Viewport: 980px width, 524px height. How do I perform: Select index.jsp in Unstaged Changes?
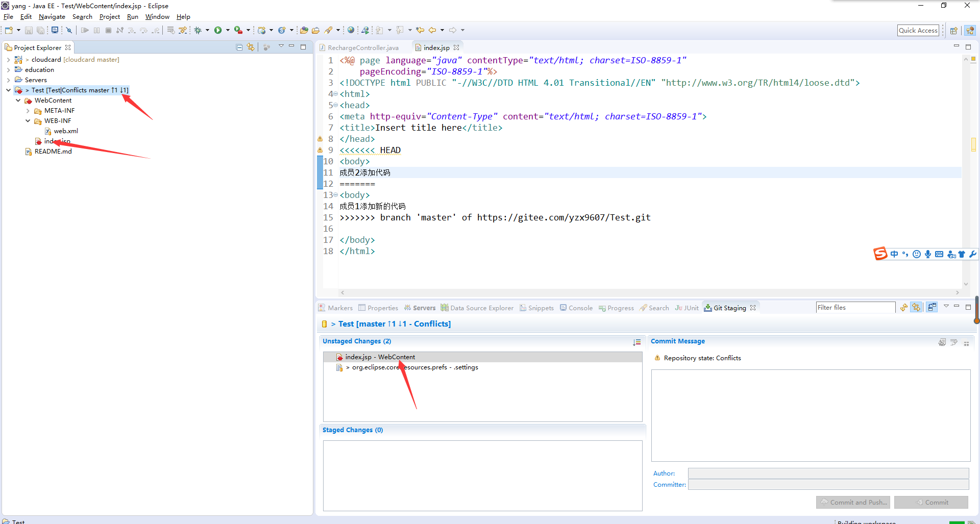tap(482, 357)
